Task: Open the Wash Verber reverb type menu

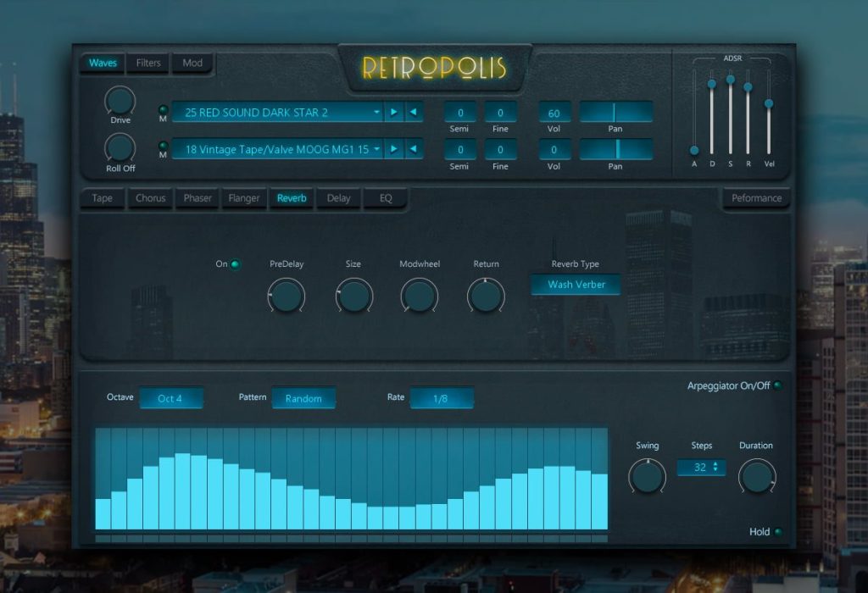Action: (x=576, y=285)
